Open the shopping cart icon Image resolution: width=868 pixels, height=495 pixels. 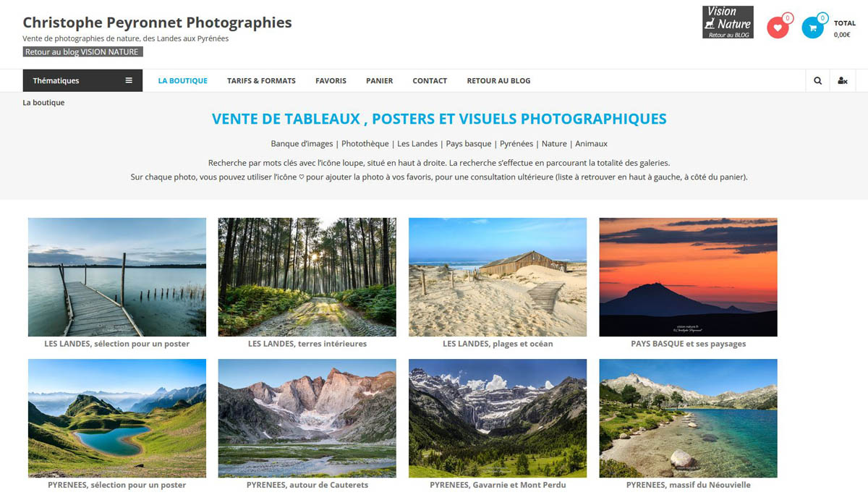point(812,27)
